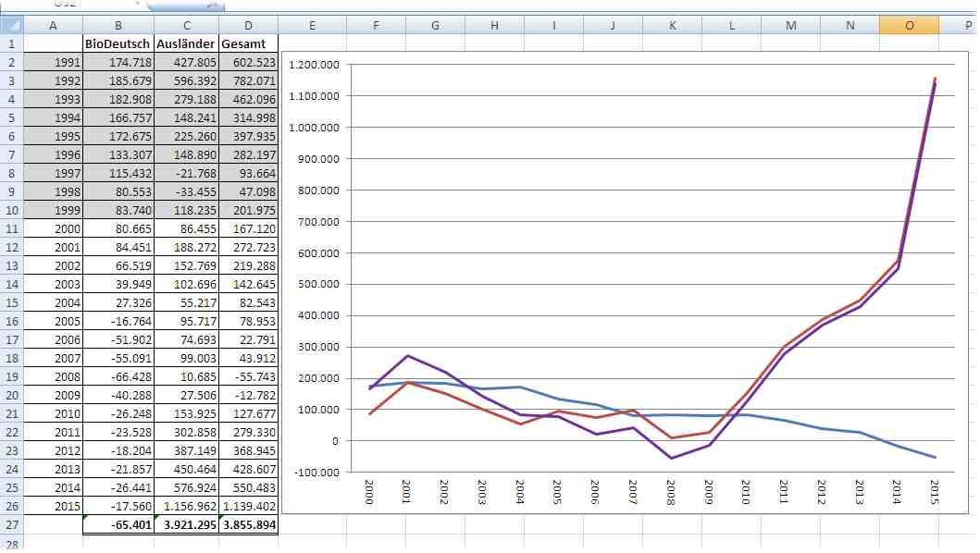Image resolution: width=980 pixels, height=553 pixels.
Task: Select the highlighted column O header
Action: (x=908, y=26)
